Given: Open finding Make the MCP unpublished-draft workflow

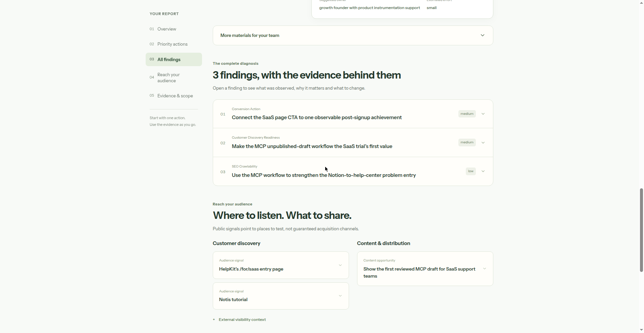Looking at the screenshot, I should 312,146.
